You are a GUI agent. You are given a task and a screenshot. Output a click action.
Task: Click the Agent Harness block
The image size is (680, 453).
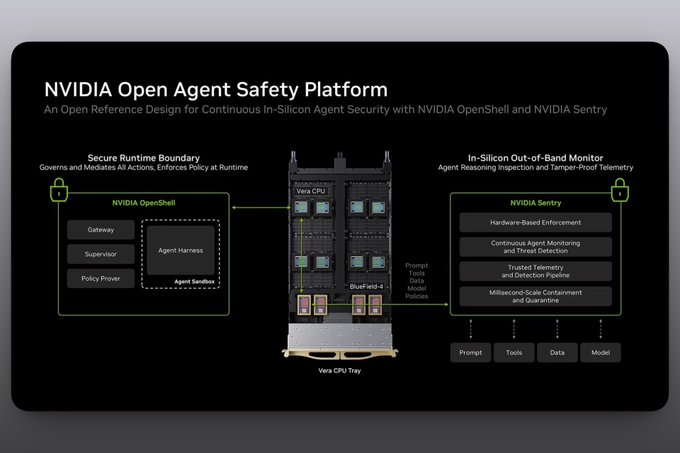click(x=180, y=250)
